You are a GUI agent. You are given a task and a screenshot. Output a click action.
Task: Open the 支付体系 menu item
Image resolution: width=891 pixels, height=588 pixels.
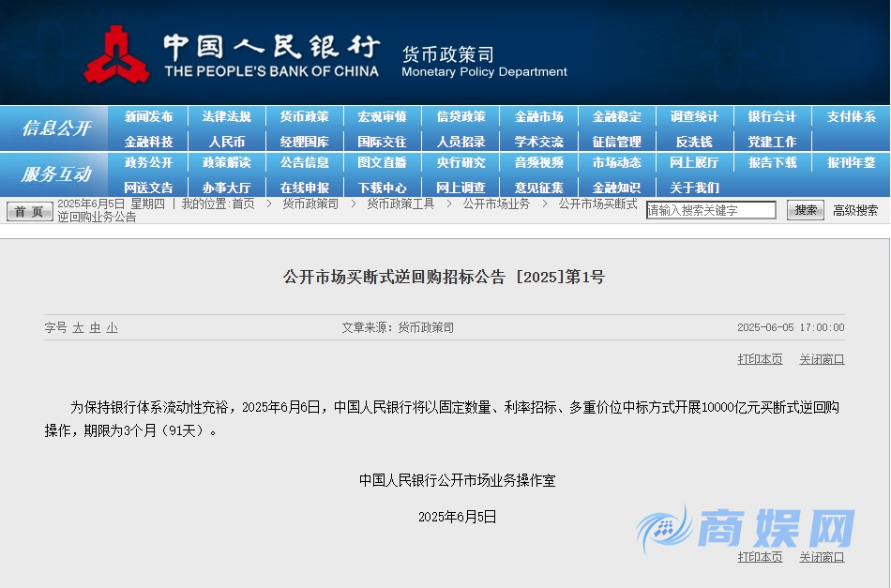tap(851, 117)
